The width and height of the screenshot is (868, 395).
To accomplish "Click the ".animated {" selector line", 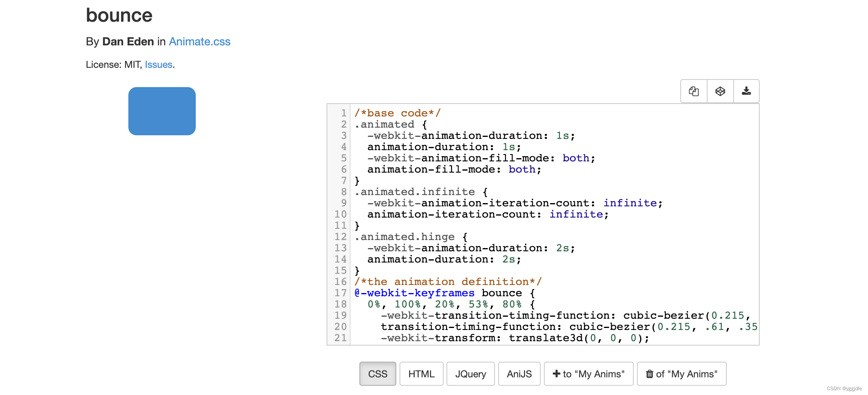I will (391, 124).
